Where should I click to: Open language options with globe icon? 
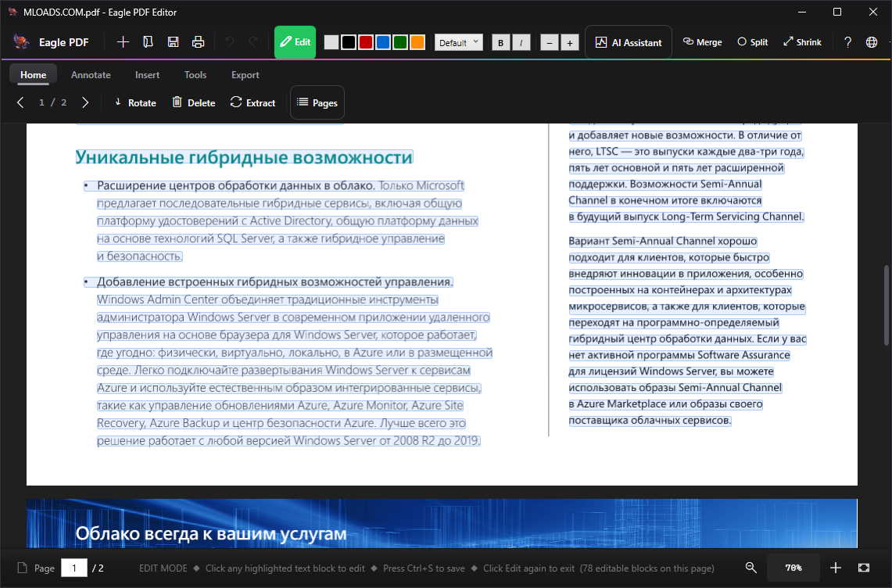872,42
